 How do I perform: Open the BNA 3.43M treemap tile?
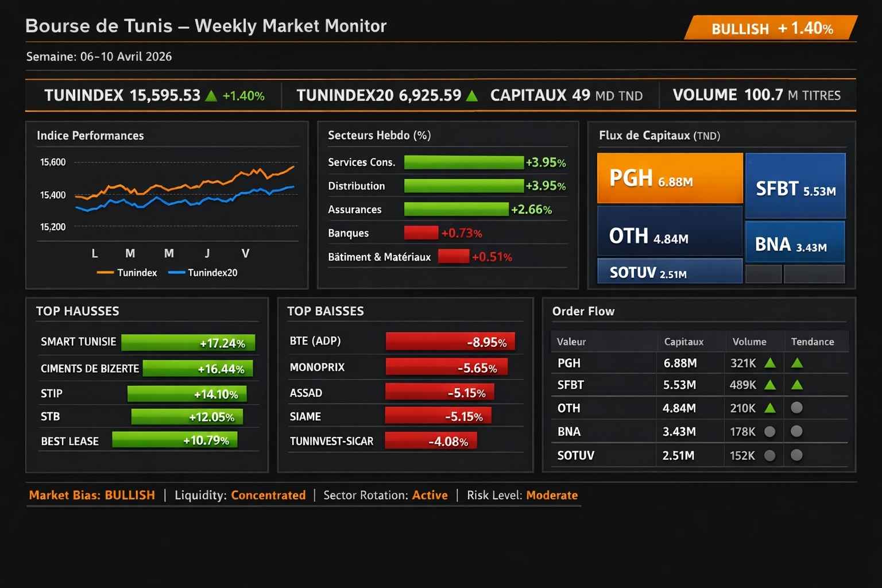pos(795,242)
